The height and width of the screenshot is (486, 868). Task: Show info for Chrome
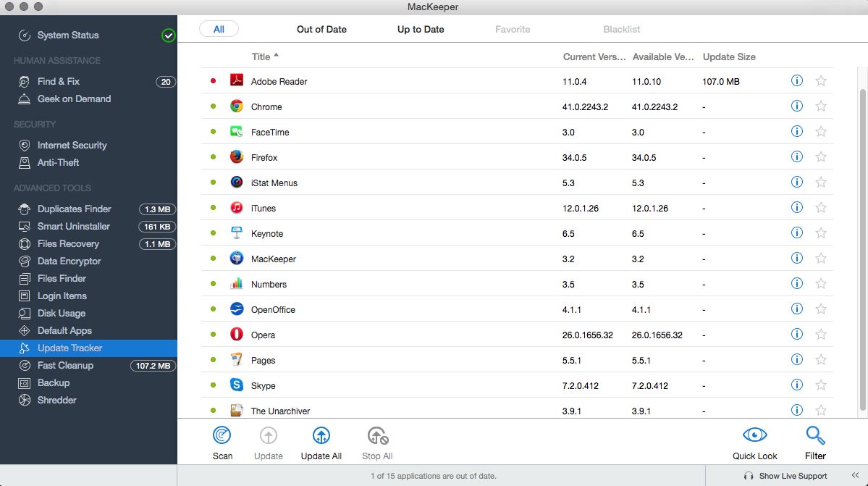(x=796, y=106)
